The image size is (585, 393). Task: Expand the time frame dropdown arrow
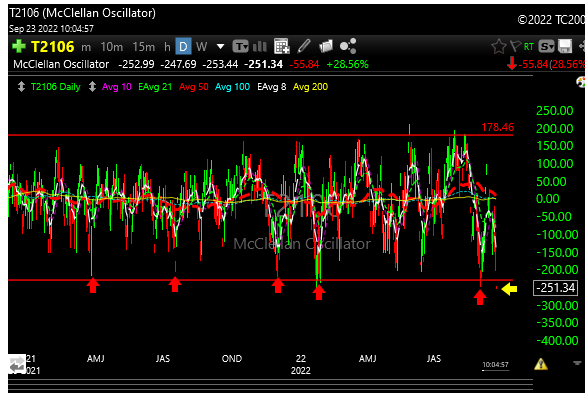point(220,47)
